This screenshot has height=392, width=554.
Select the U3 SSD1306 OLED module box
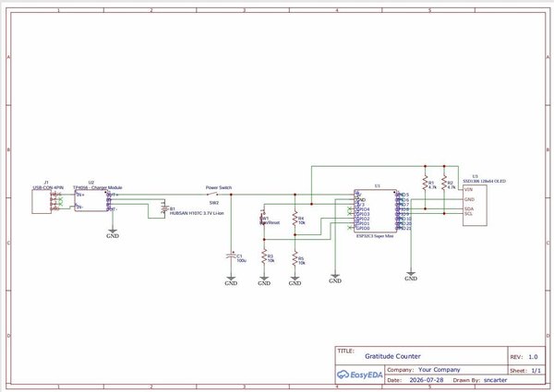pos(475,206)
